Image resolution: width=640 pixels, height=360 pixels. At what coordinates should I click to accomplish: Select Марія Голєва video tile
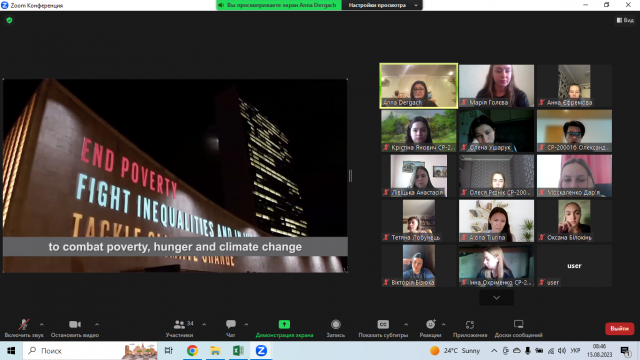tap(496, 86)
